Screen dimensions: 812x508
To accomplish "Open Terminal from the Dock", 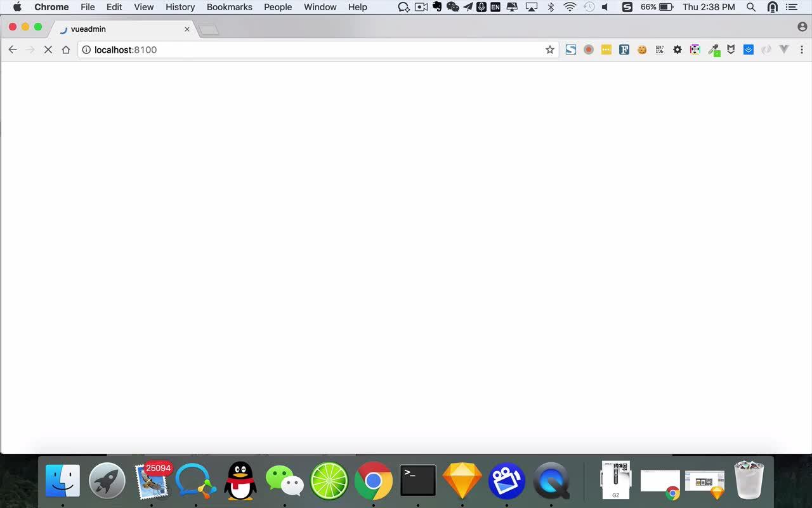I will [418, 481].
